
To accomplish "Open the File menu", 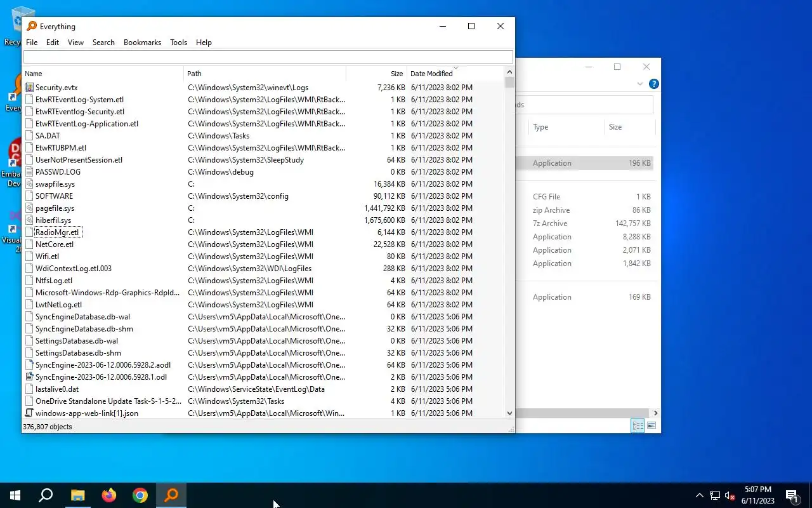I will [32, 43].
